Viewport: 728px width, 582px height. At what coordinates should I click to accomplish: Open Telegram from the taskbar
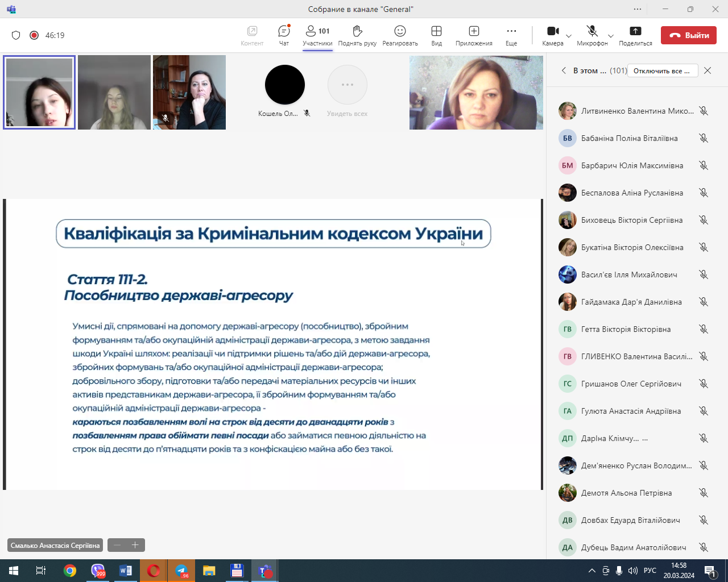coord(181,571)
